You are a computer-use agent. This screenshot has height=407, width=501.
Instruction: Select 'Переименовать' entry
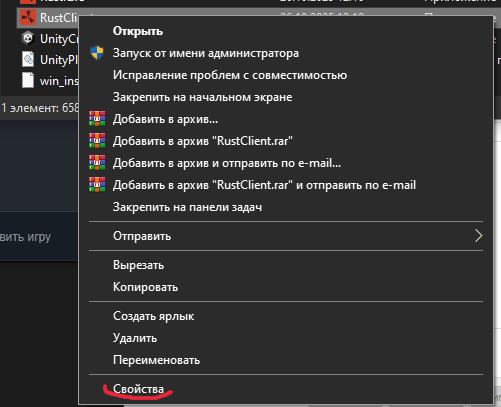(156, 360)
